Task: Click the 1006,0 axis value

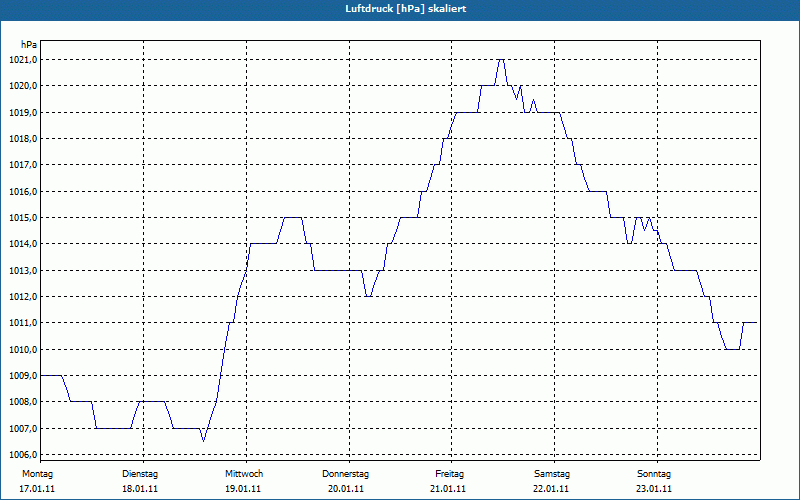Action: pyautogui.click(x=23, y=455)
